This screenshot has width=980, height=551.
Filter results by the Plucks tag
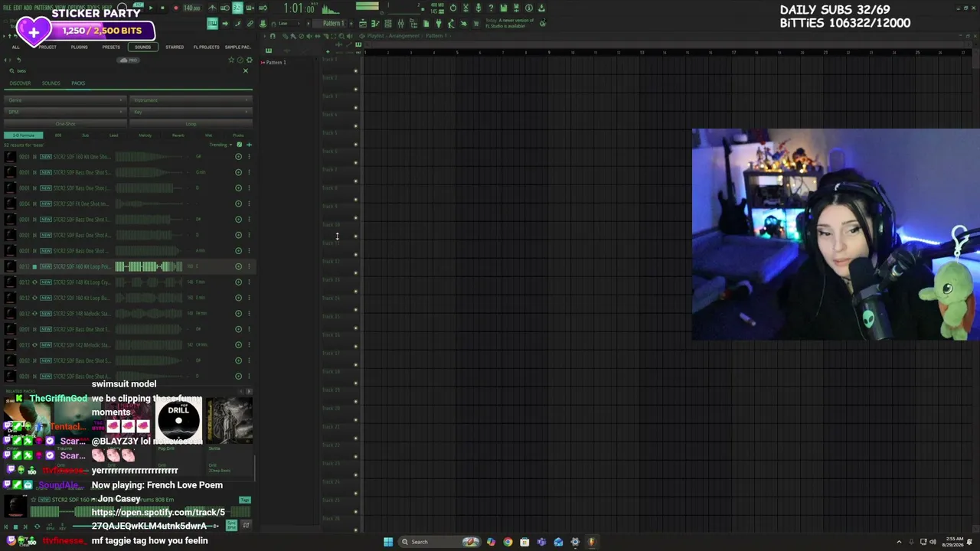238,135
